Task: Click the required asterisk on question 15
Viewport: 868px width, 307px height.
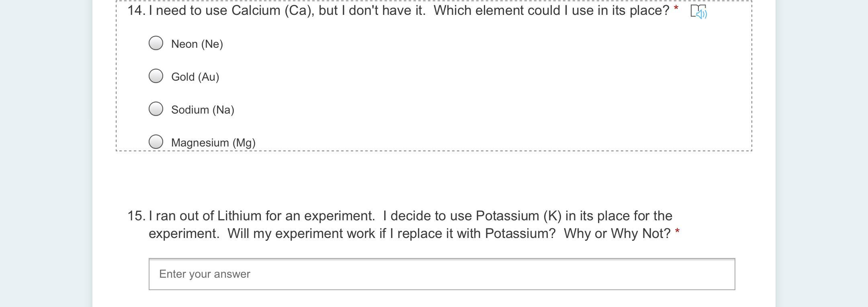Action: pyautogui.click(x=678, y=232)
